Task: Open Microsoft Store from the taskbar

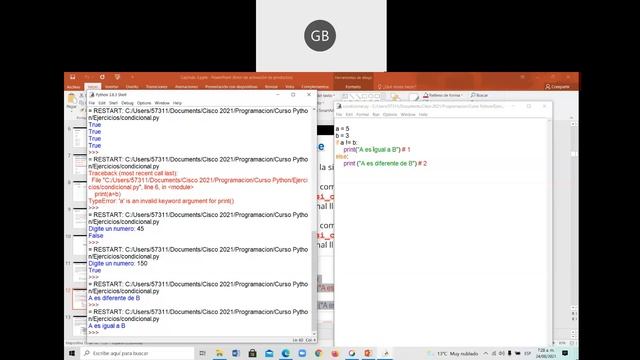Action: click(x=252, y=353)
